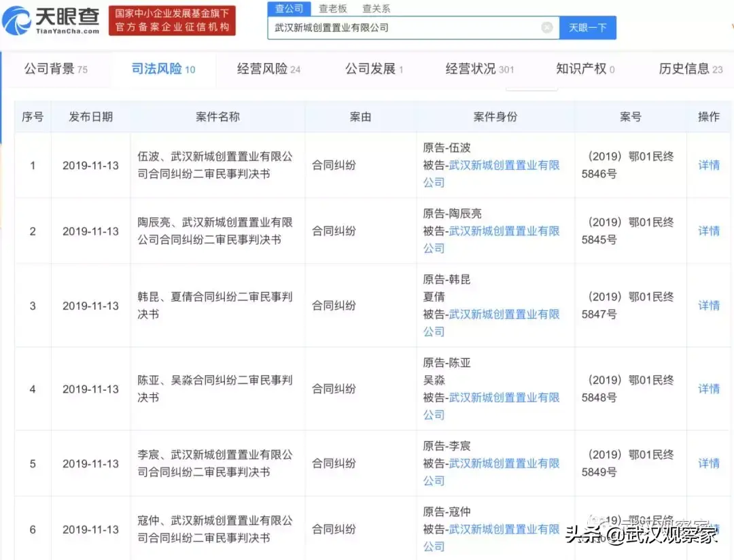Click the 案件身份 column header
This screenshot has width=734, height=560.
point(495,117)
